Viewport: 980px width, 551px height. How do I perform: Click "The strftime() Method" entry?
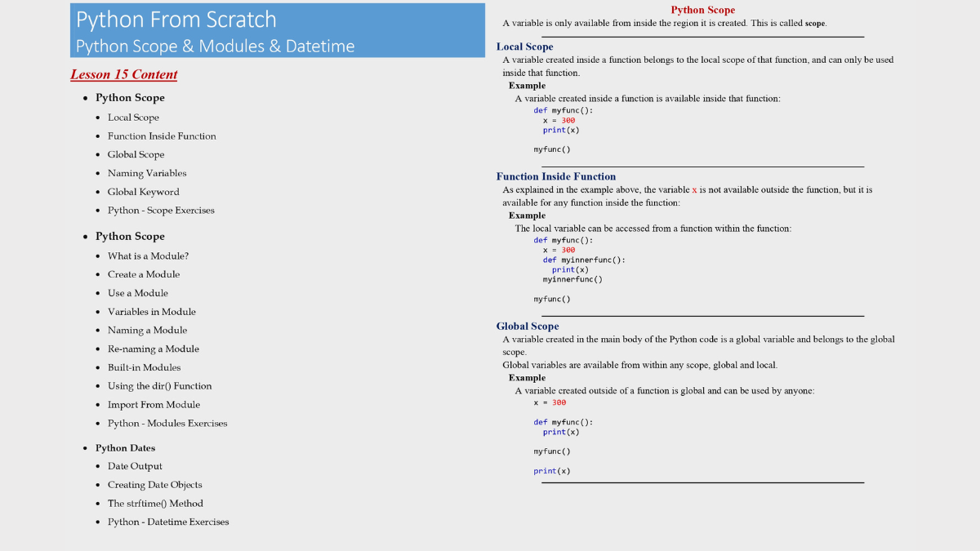[x=155, y=504]
